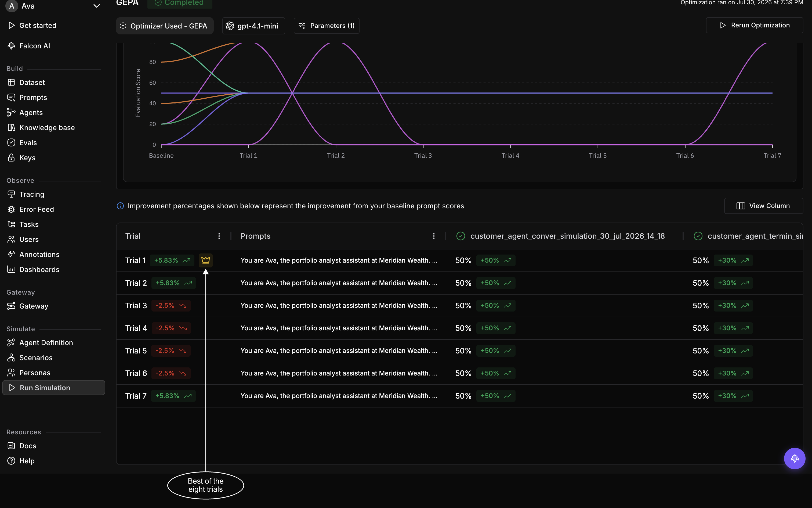Open Trial 1 row label
This screenshot has height=508, width=812.
[x=136, y=260]
